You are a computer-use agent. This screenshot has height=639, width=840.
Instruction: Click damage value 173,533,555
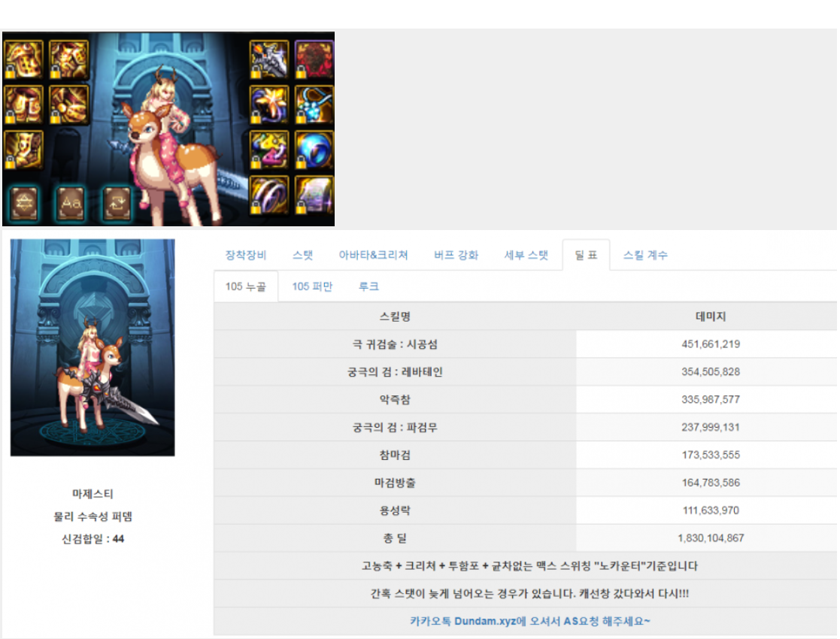[x=711, y=456]
